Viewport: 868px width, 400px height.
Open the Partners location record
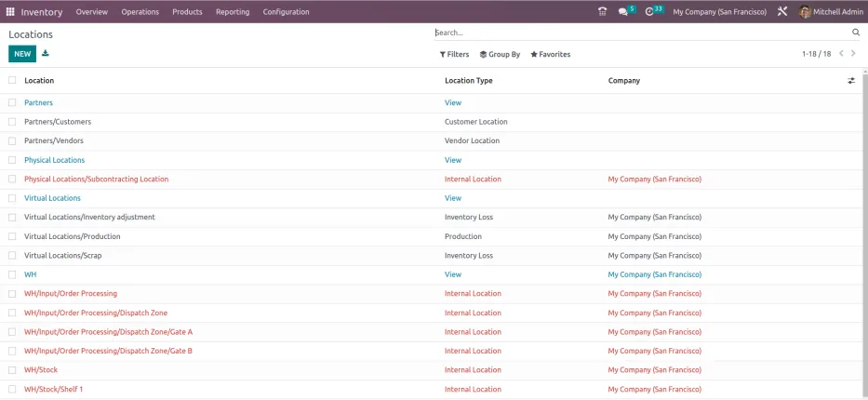(39, 102)
